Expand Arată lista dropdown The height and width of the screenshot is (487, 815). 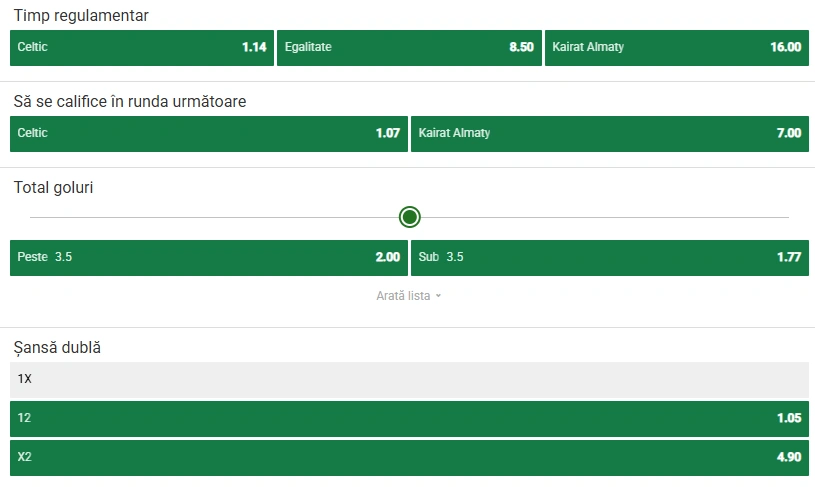[409, 296]
